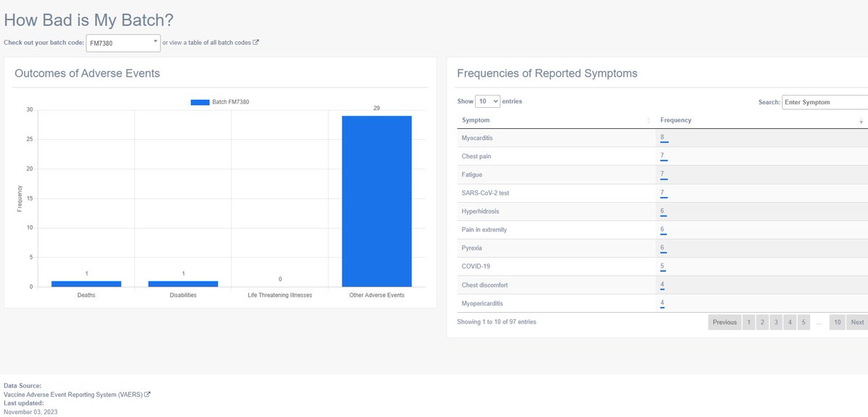Go to the Next page of symptoms
Screen dimensions: 868x417
(856, 323)
